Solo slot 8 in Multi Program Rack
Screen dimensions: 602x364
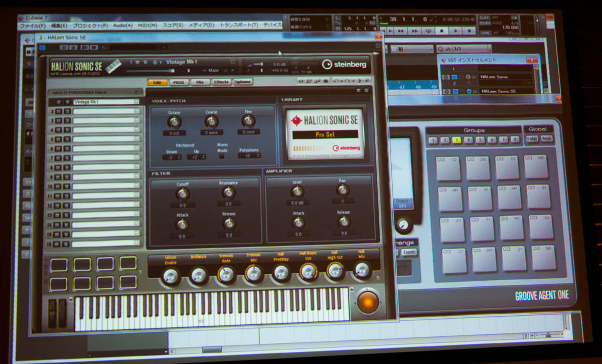coord(66,168)
